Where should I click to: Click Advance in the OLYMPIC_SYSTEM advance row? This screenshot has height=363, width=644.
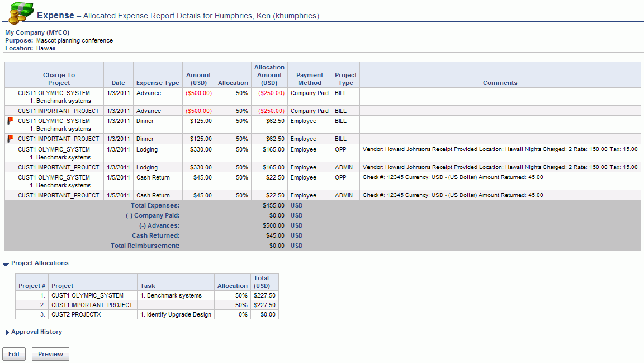149,93
